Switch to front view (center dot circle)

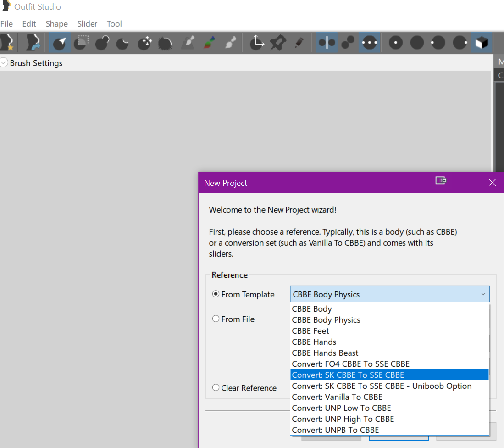click(x=396, y=42)
